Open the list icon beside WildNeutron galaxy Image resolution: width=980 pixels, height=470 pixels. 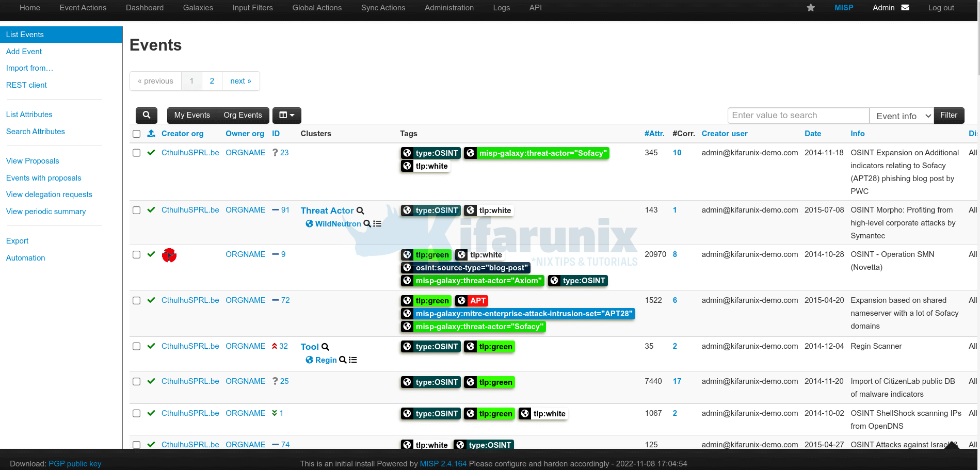[x=377, y=223]
